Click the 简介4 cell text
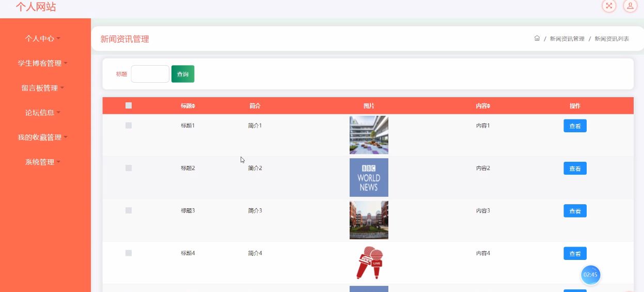 [255, 253]
